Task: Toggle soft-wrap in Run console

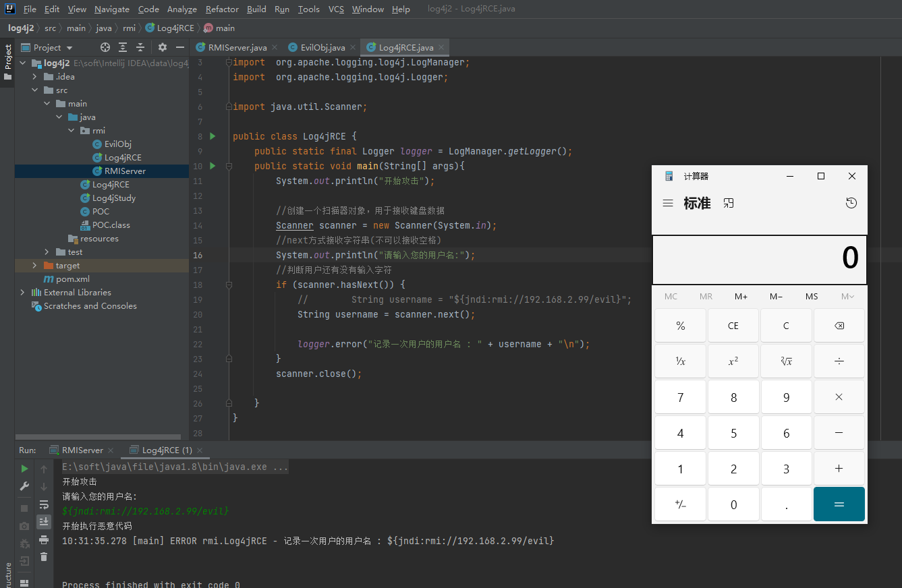Action: [x=44, y=504]
